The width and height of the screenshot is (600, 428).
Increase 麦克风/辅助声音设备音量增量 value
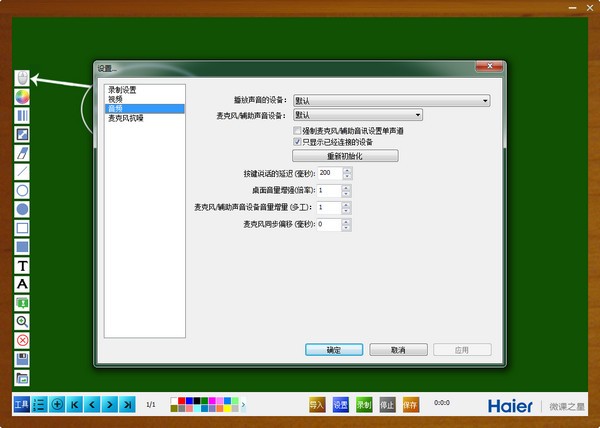tap(346, 205)
